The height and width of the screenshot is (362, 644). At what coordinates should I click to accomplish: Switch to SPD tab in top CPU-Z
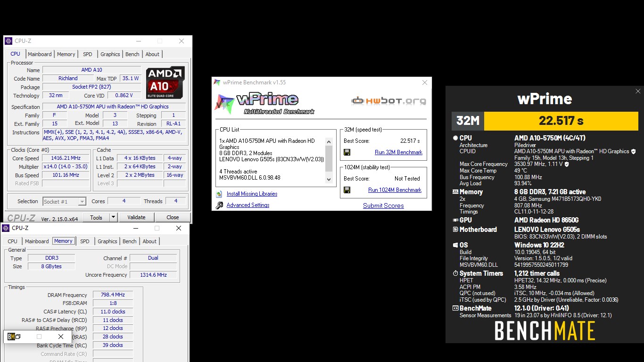[x=88, y=54]
